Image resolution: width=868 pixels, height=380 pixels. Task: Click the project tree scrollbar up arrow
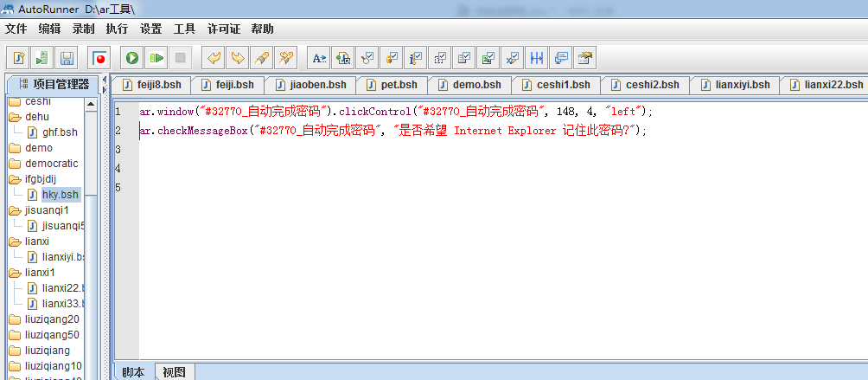90,104
